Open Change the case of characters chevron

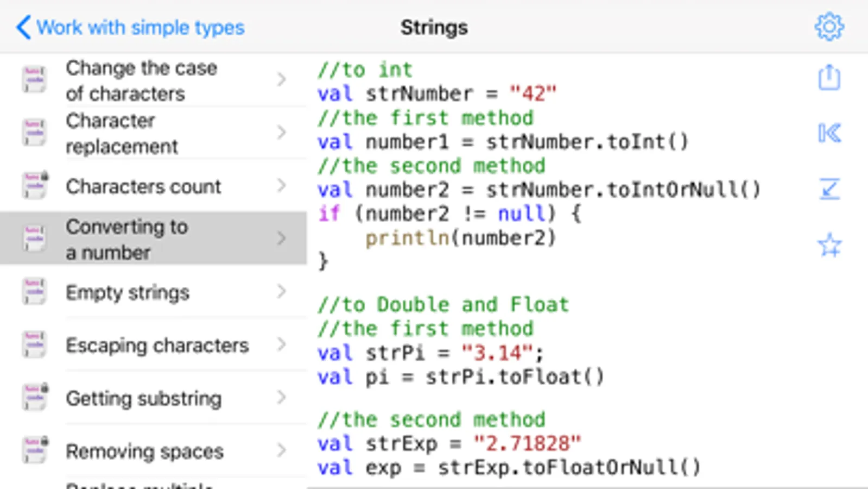pos(281,80)
